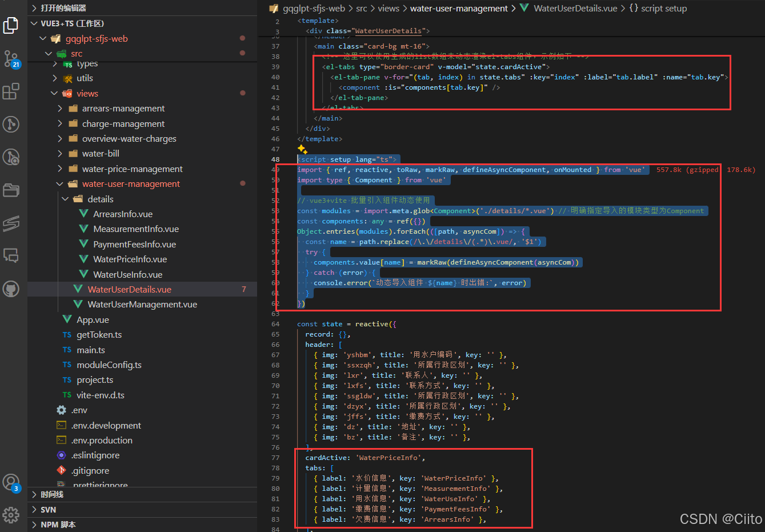This screenshot has width=765, height=532.
Task: Expand the SVN panel
Action: click(34, 510)
